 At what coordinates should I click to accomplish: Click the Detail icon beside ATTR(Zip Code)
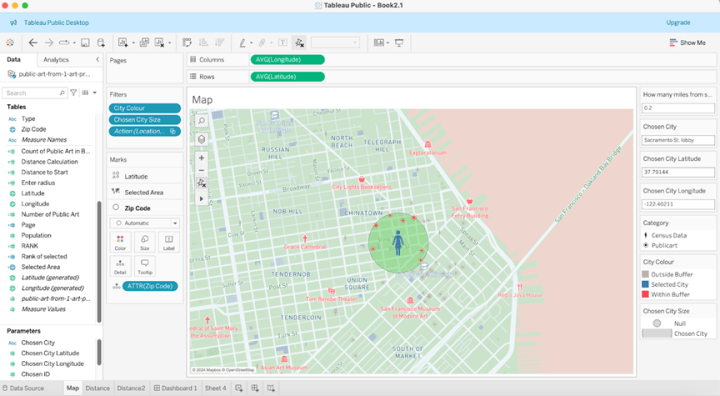[117, 286]
